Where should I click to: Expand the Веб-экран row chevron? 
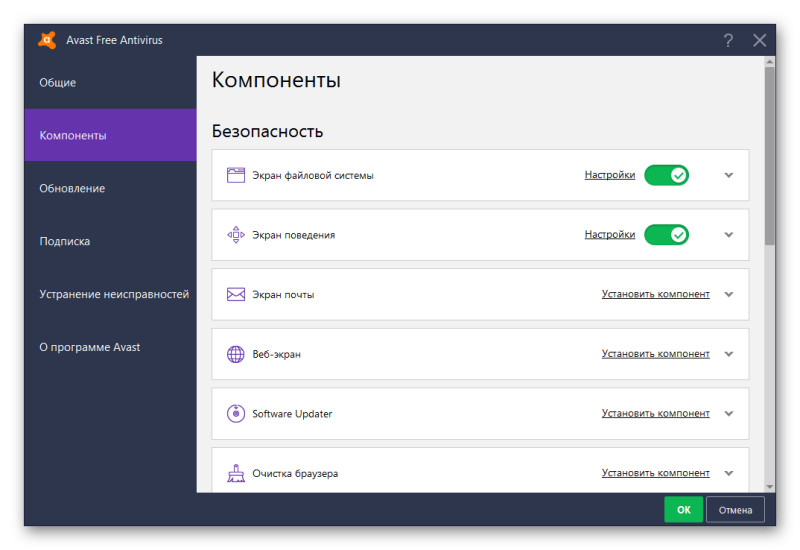(729, 354)
